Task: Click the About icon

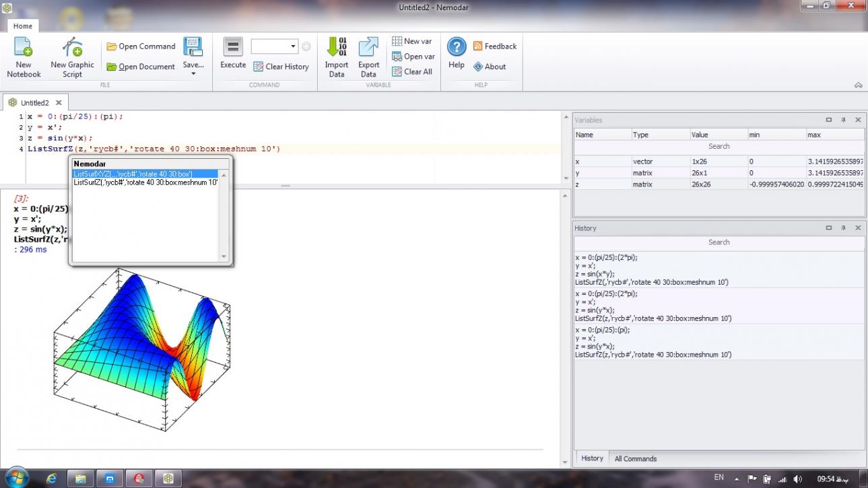Action: click(x=478, y=67)
